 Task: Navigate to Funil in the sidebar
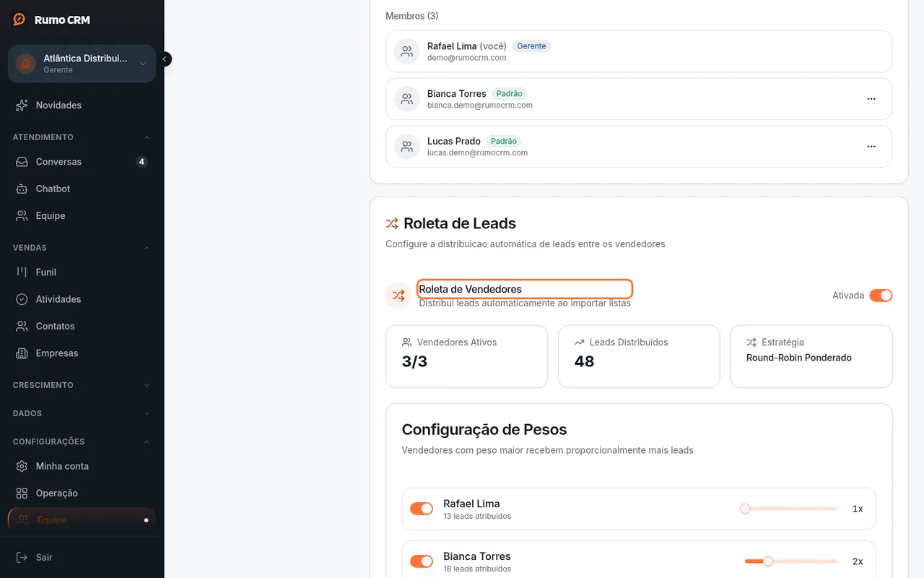click(82, 272)
